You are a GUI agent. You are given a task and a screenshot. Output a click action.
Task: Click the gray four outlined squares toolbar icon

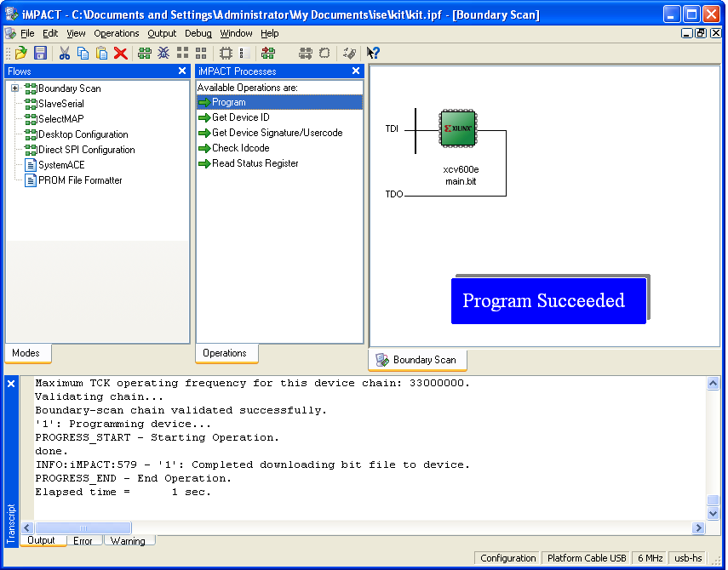pyautogui.click(x=201, y=53)
